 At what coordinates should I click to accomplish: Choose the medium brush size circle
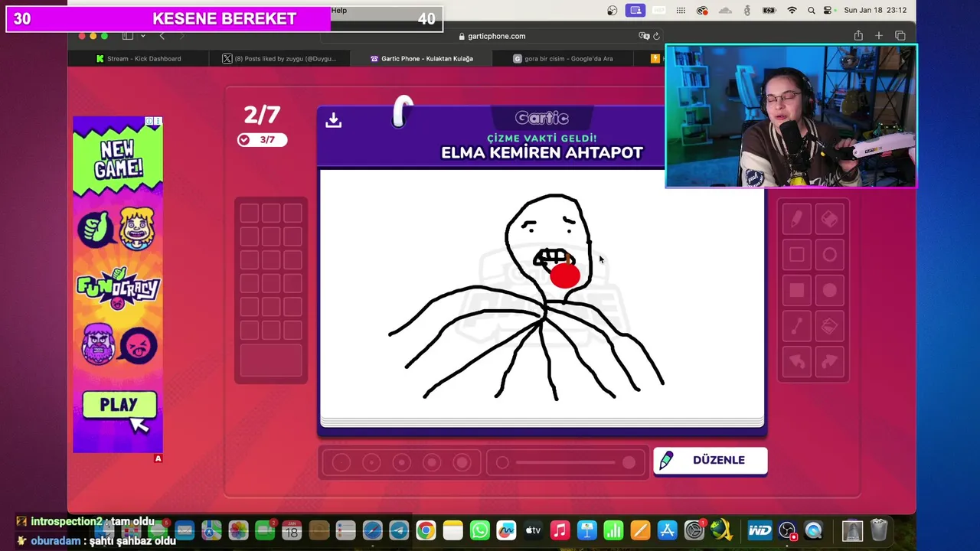pos(402,462)
